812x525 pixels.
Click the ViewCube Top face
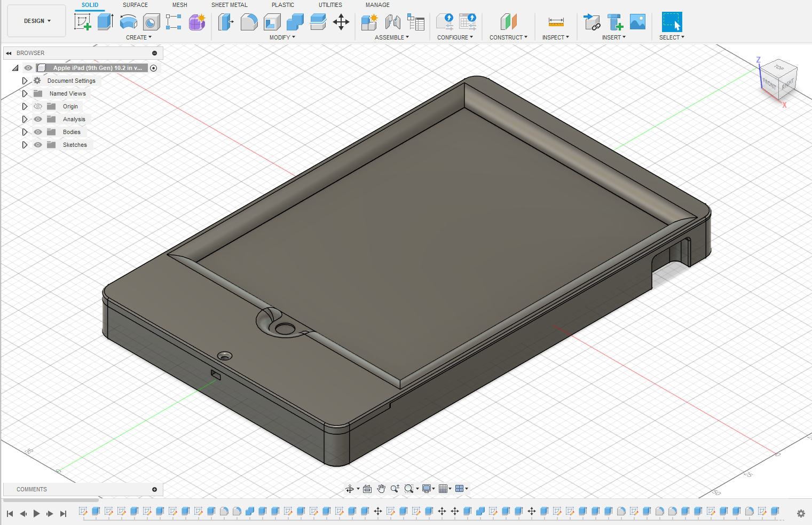[779, 68]
